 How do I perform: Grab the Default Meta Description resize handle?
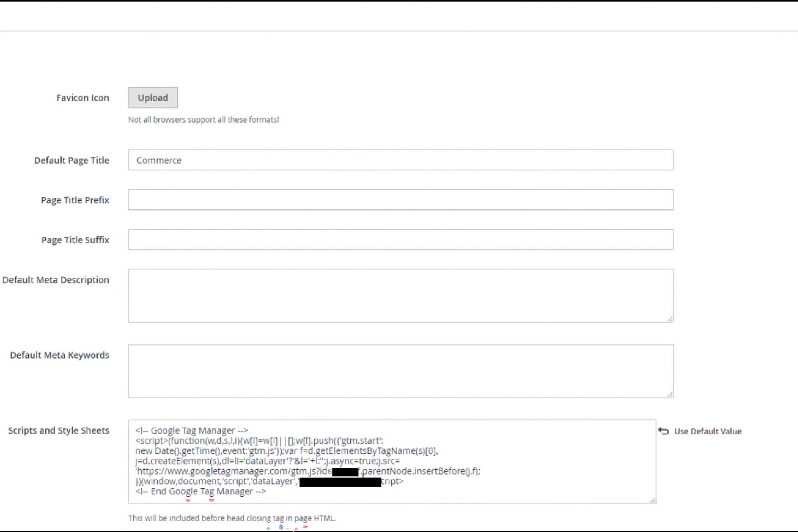670,319
